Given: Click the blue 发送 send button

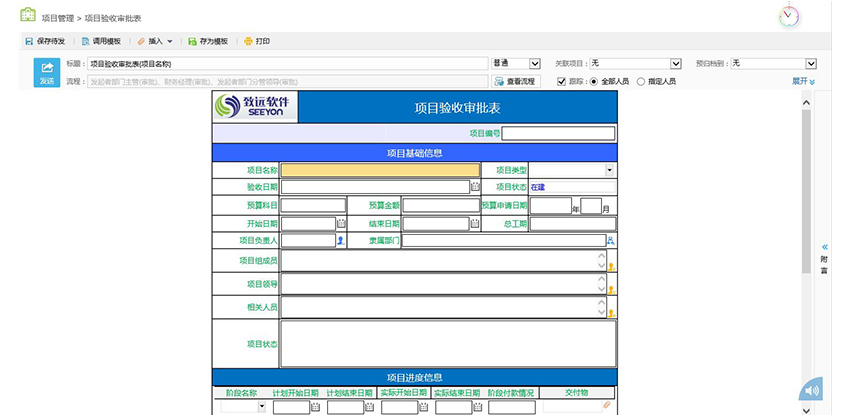Looking at the screenshot, I should pyautogui.click(x=47, y=72).
